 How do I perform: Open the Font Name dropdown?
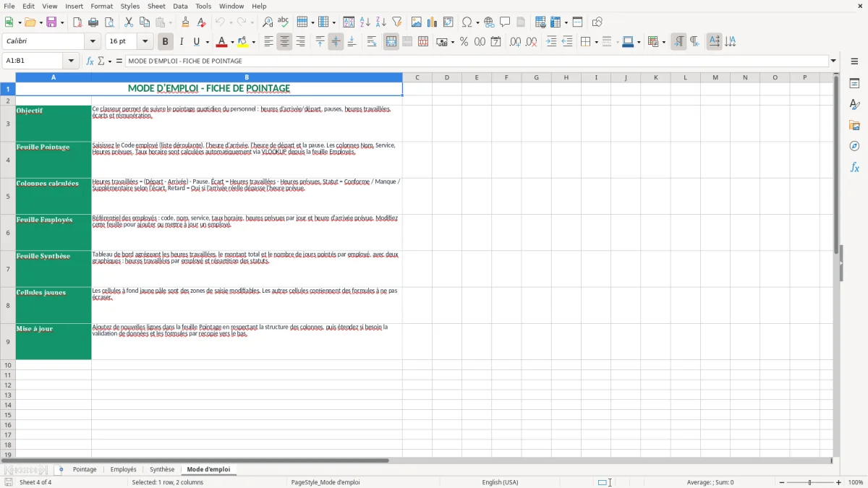(94, 42)
